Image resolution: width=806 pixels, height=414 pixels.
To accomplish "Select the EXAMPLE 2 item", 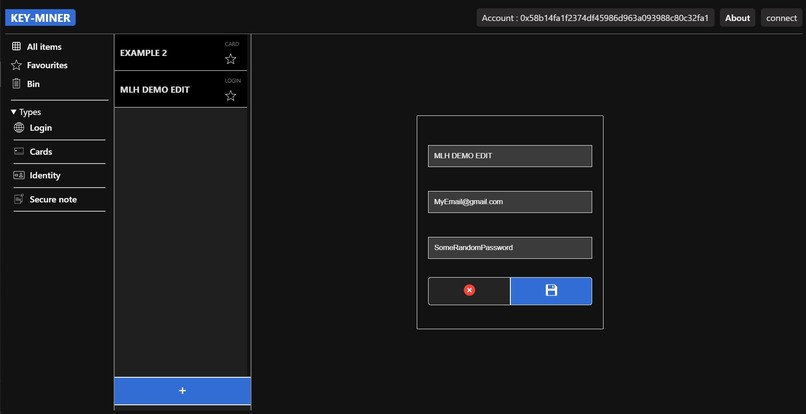I will 180,52.
